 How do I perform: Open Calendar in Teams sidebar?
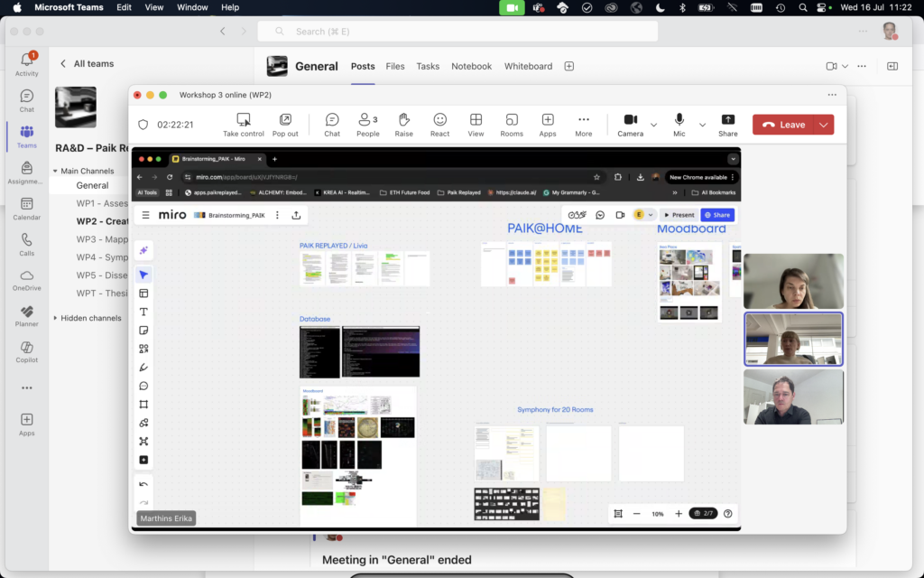(27, 209)
